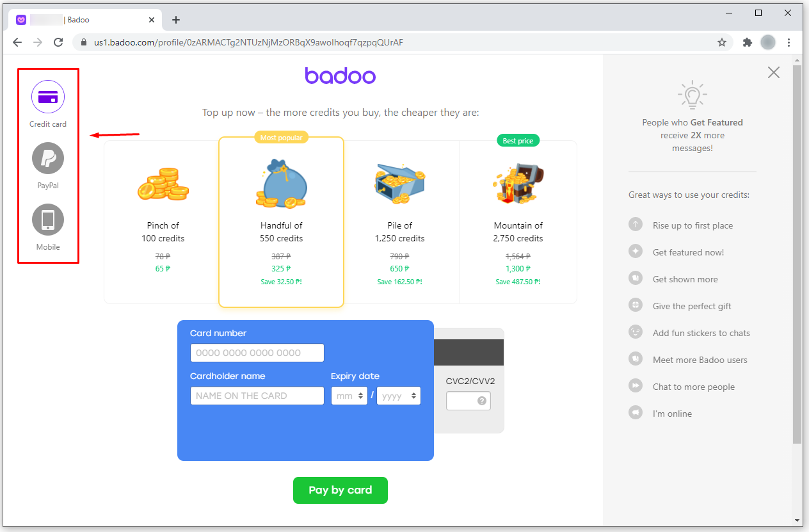Click the Meet more Badoo users text
Screen dimensions: 809x532
click(x=700, y=360)
